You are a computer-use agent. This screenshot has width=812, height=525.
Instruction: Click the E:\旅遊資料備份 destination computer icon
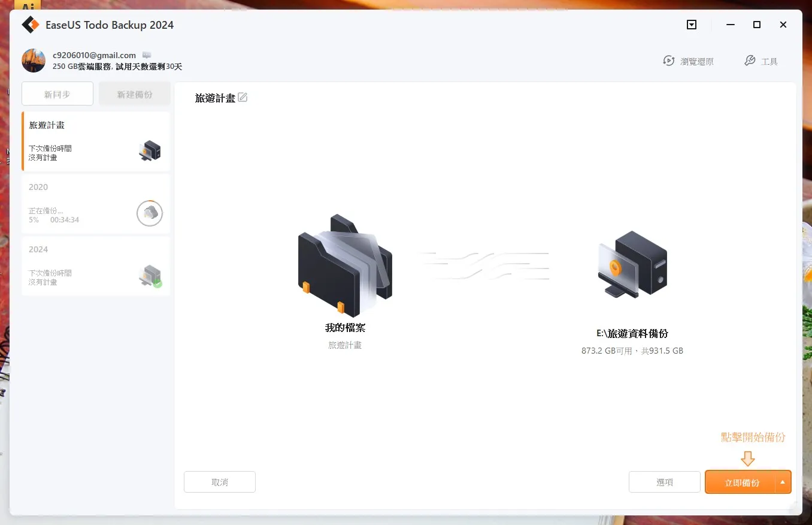(632, 264)
